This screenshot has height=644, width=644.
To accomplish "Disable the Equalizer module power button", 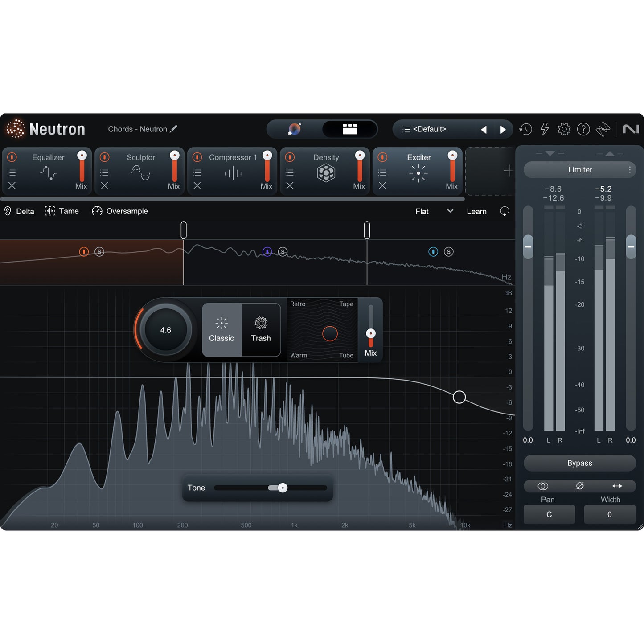I will tap(12, 157).
